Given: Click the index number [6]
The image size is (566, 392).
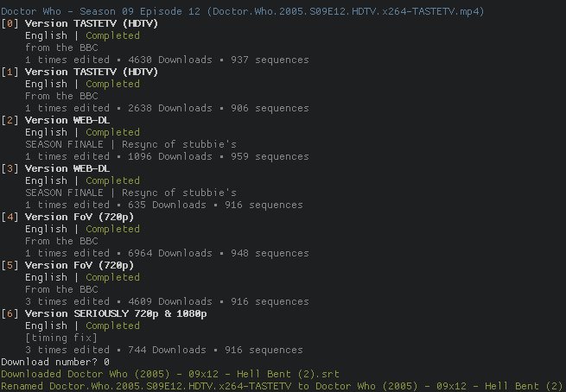Looking at the screenshot, I should [10, 313].
